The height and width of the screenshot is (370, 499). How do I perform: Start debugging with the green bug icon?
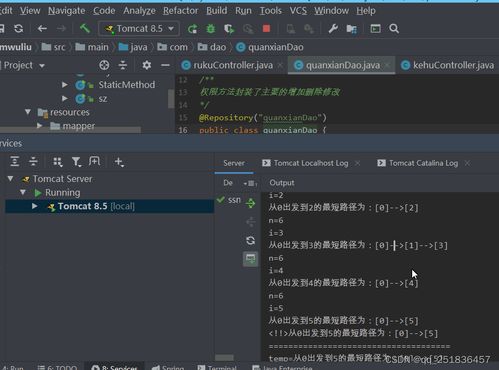pos(211,29)
